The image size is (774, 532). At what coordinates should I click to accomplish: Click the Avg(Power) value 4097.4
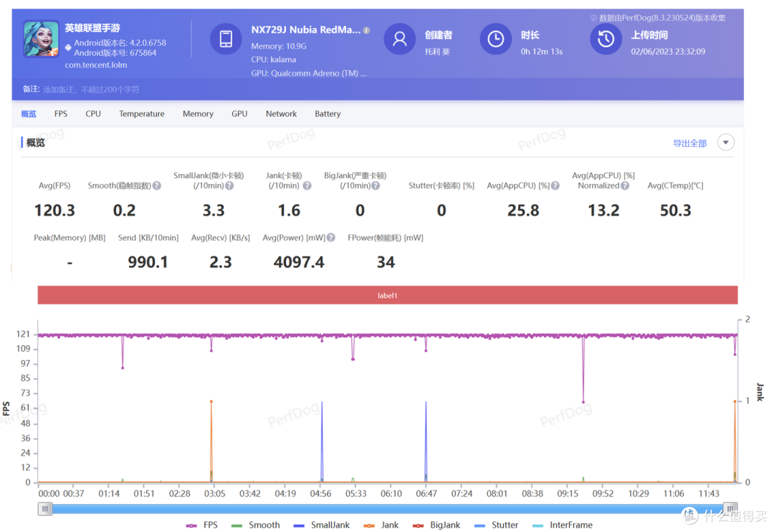click(x=299, y=262)
